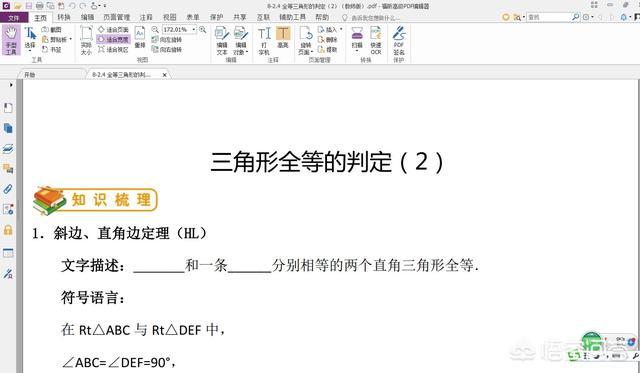Click the zoom out magnifier
Image resolution: width=640 pixels, height=373 pixels.
(x=155, y=29)
